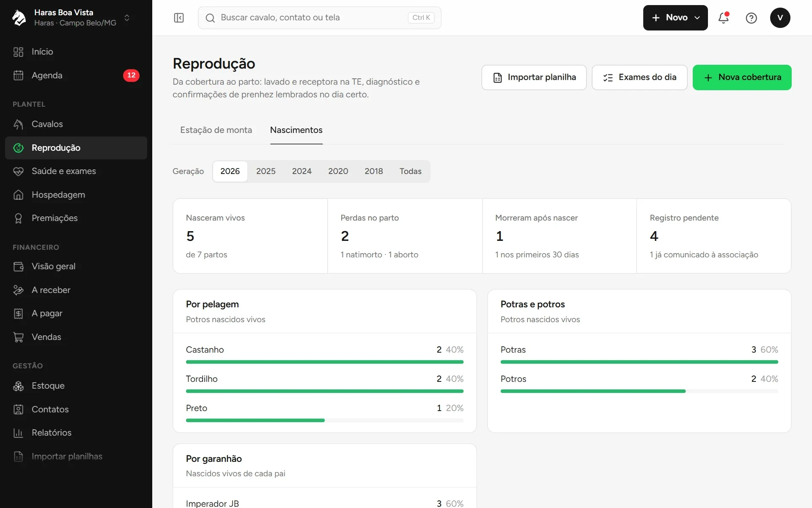This screenshot has height=508, width=812.
Task: Expand the Novo dropdown button
Action: [675, 18]
